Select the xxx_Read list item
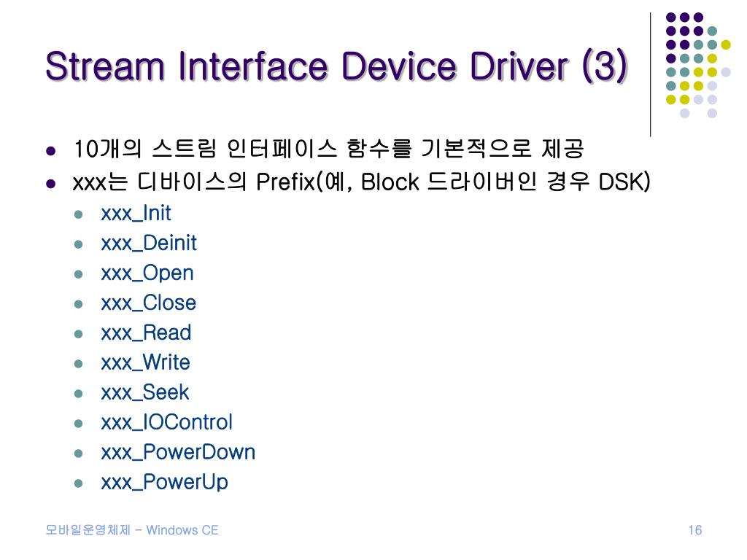747x560 pixels. [x=146, y=332]
